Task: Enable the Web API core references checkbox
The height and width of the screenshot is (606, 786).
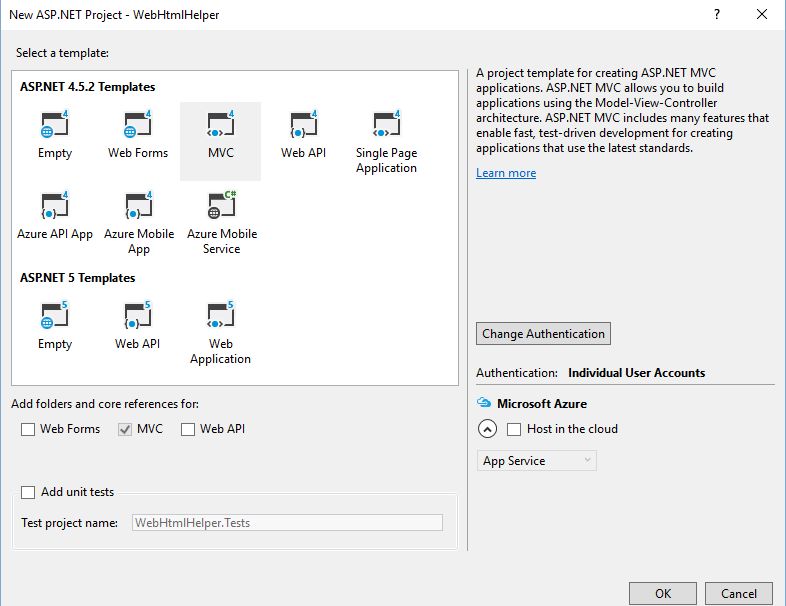Action: tap(188, 430)
